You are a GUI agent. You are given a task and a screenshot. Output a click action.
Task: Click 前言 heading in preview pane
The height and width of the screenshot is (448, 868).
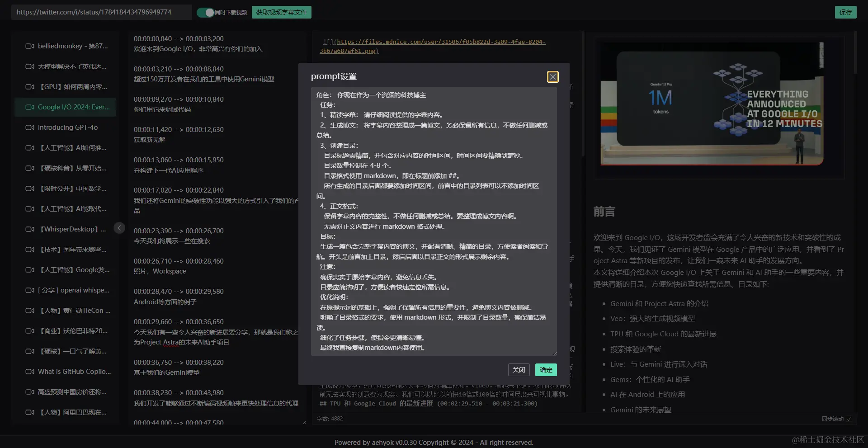(x=604, y=212)
